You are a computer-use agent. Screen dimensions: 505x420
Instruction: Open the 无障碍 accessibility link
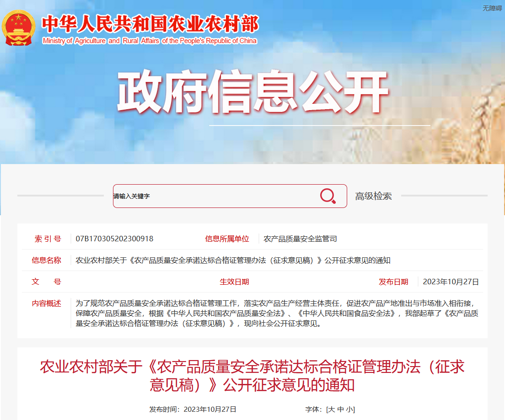(x=492, y=8)
